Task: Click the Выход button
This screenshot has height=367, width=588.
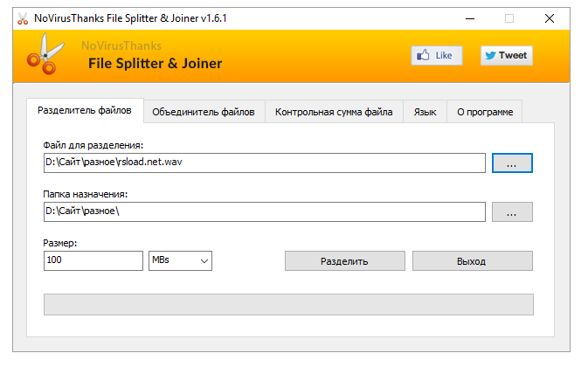Action: [x=472, y=260]
